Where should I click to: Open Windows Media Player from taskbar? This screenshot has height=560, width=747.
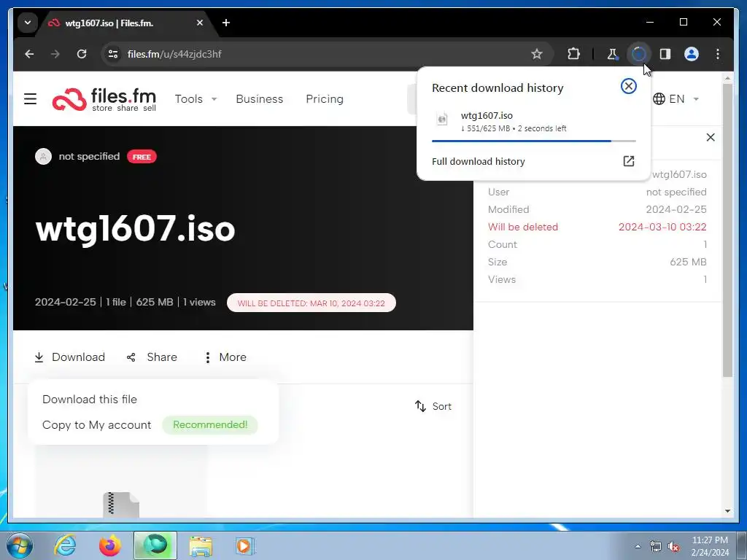245,545
